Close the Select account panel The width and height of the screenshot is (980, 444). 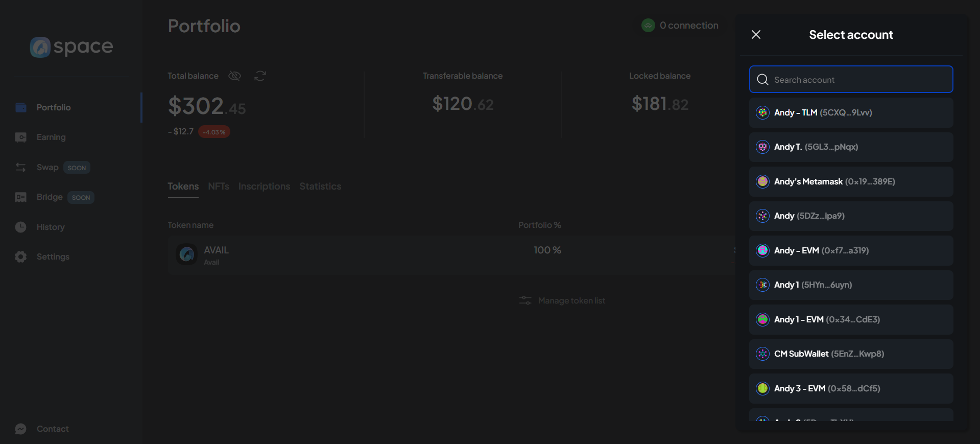(x=756, y=34)
